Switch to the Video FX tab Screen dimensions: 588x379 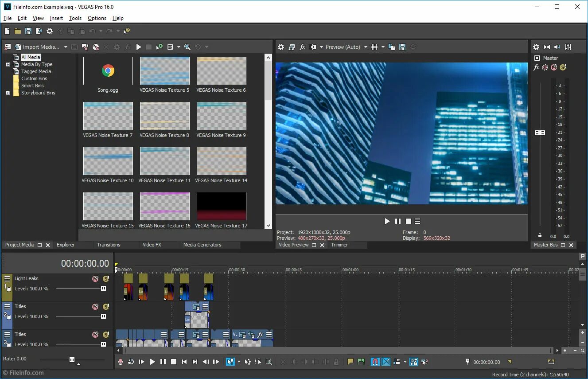(152, 245)
